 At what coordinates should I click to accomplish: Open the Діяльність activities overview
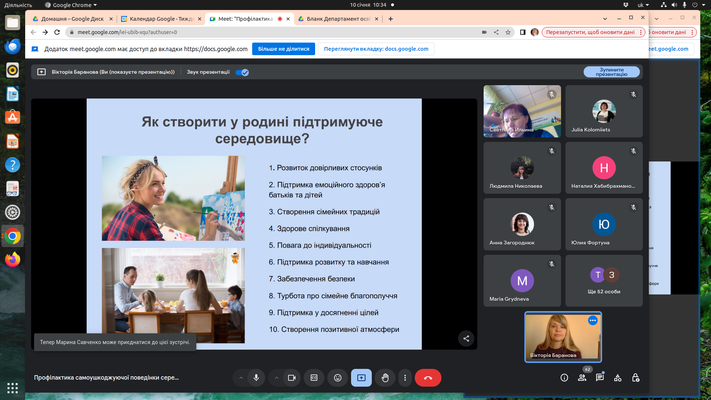click(18, 5)
